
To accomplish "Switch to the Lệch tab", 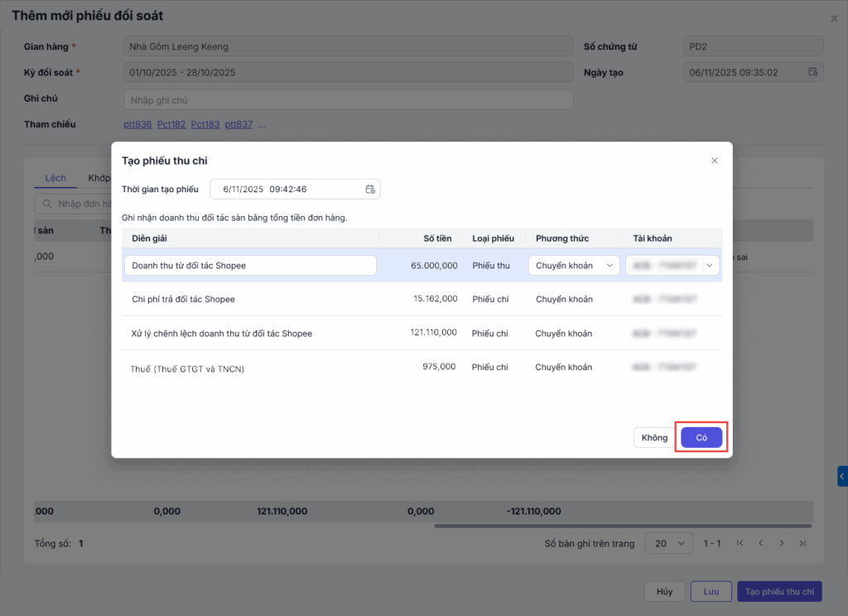I will pos(55,178).
